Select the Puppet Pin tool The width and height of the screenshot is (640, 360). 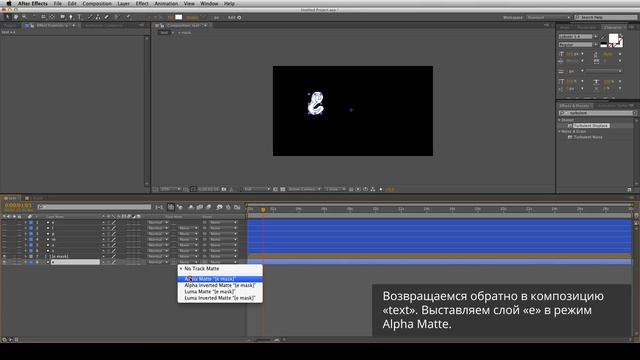pos(128,17)
